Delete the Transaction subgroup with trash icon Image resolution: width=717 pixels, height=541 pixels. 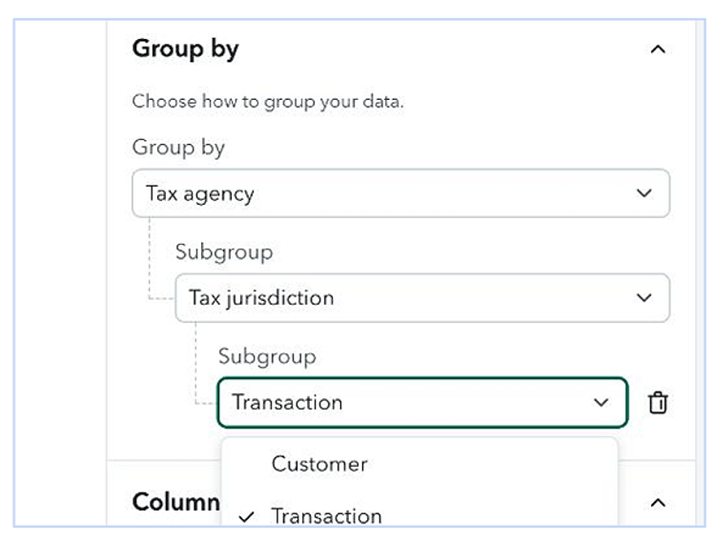tap(658, 403)
